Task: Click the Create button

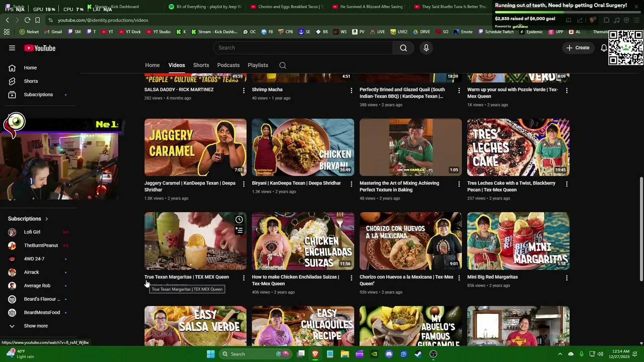Action: click(x=578, y=48)
